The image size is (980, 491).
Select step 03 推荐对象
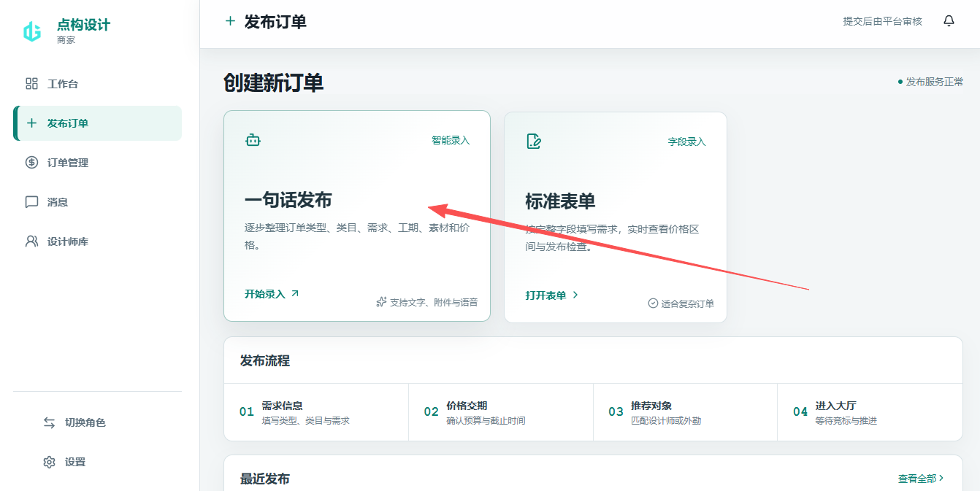coord(685,412)
